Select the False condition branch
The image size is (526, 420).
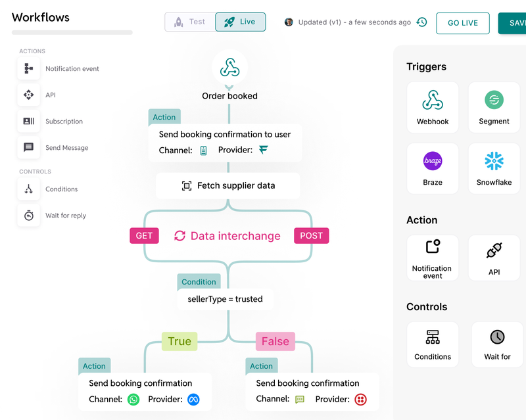[275, 341]
